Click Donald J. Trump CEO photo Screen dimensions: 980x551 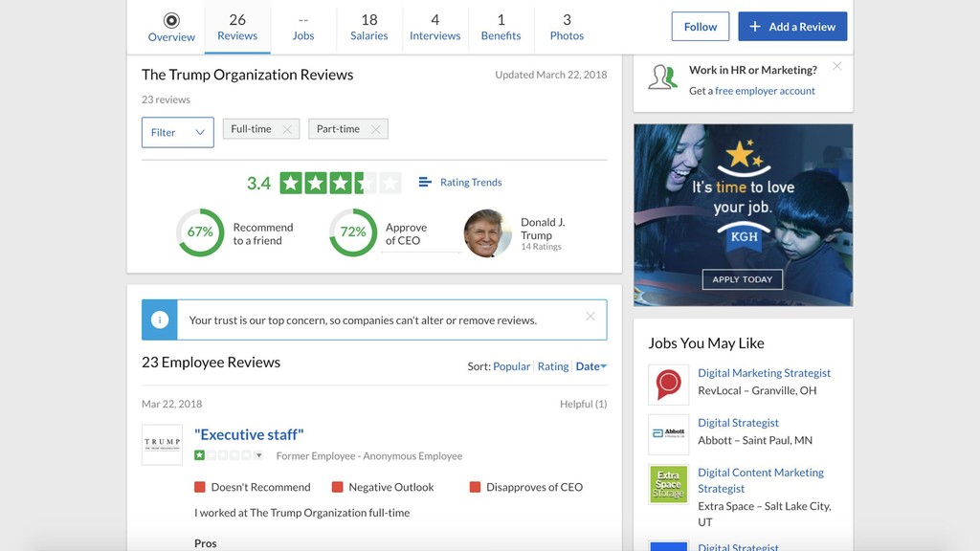487,233
